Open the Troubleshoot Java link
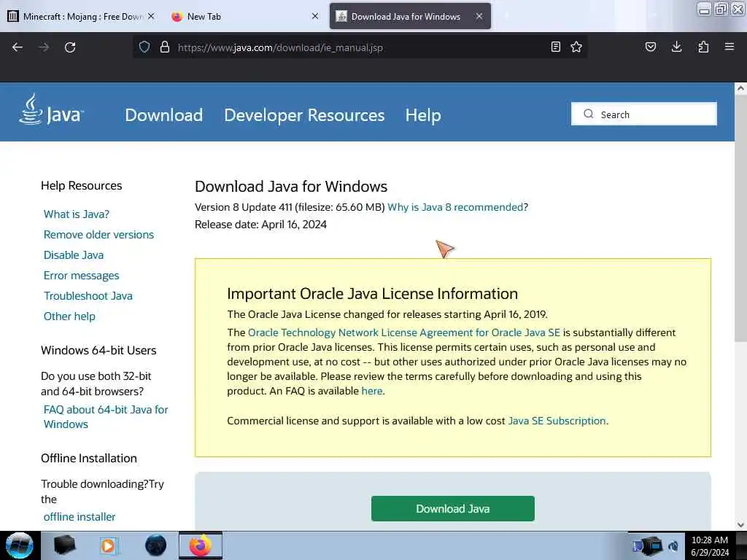The height and width of the screenshot is (560, 747). (88, 296)
